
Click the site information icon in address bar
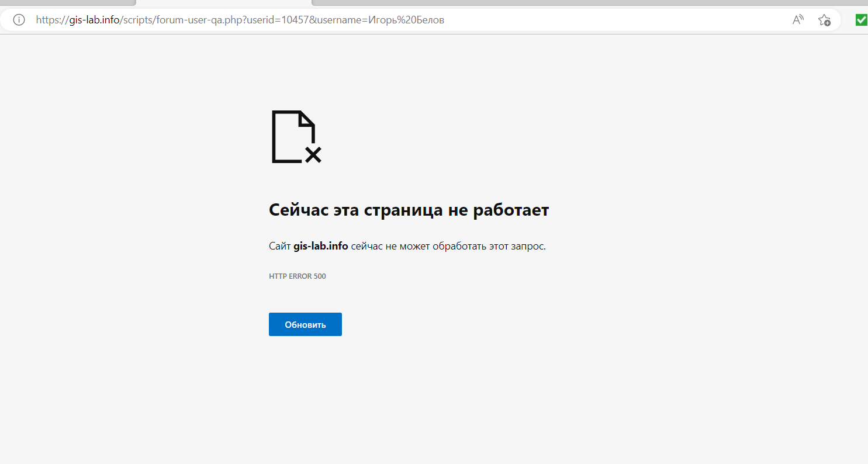19,20
